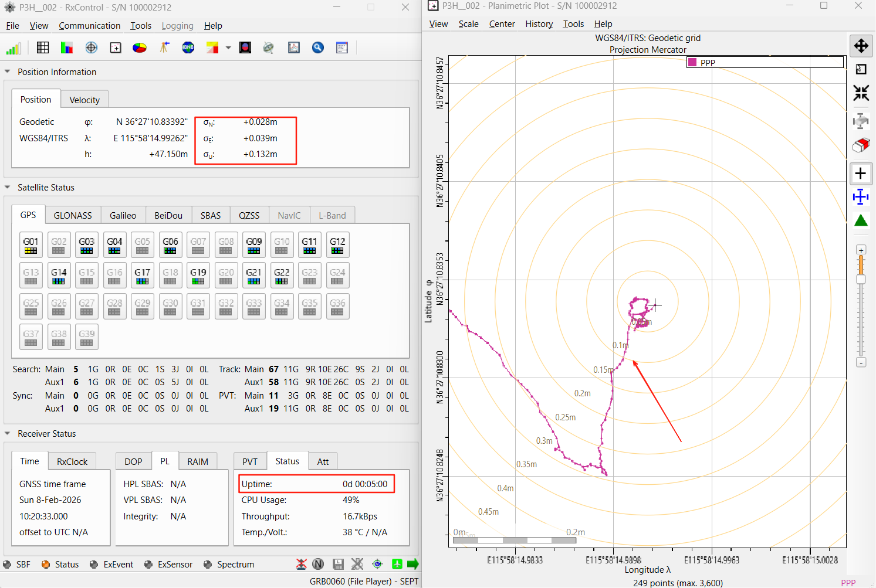
Task: Click the gyroscope globe toolbar icon
Action: [x=269, y=47]
